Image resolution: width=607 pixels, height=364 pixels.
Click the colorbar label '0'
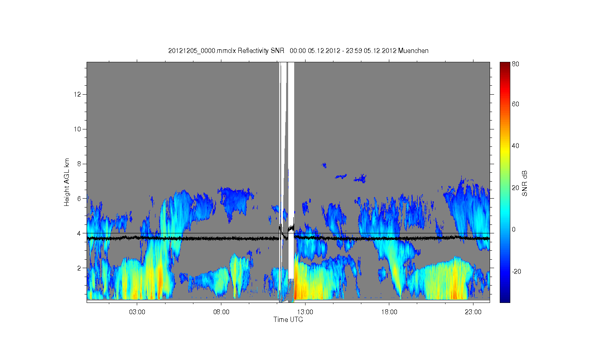point(514,229)
